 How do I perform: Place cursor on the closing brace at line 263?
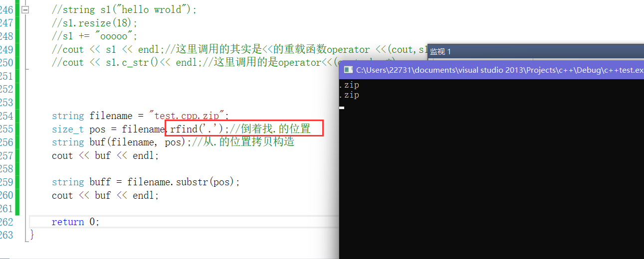32,234
